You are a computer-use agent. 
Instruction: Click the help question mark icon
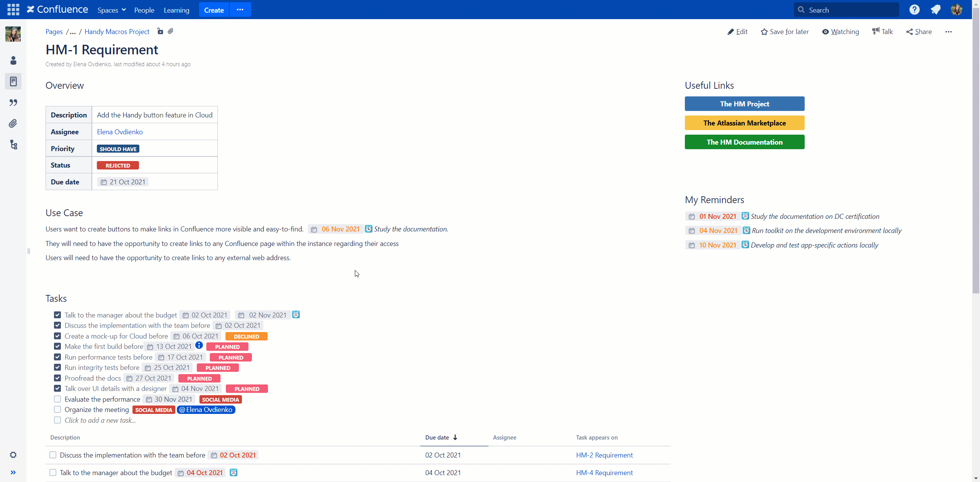tap(914, 10)
